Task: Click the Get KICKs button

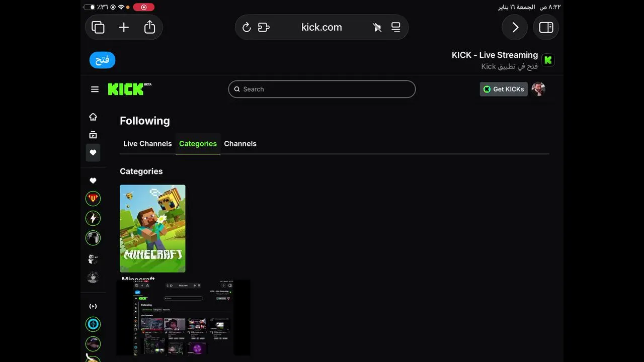Action: click(504, 89)
